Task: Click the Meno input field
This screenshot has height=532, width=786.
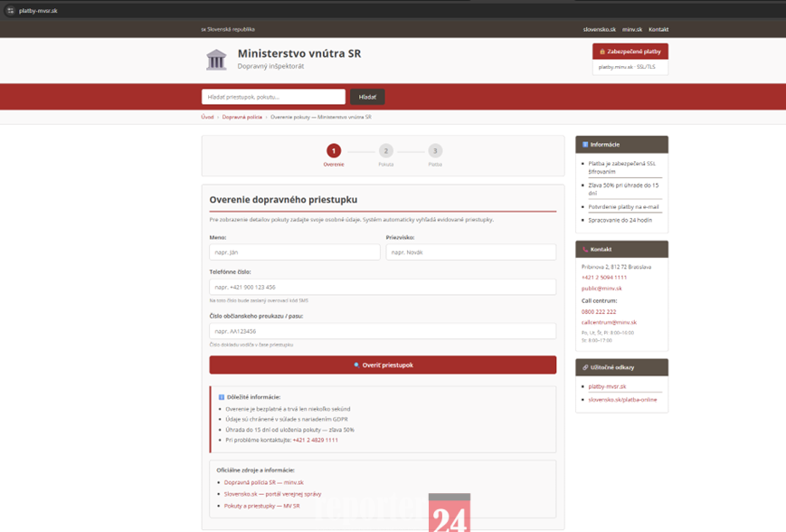Action: tap(295, 252)
